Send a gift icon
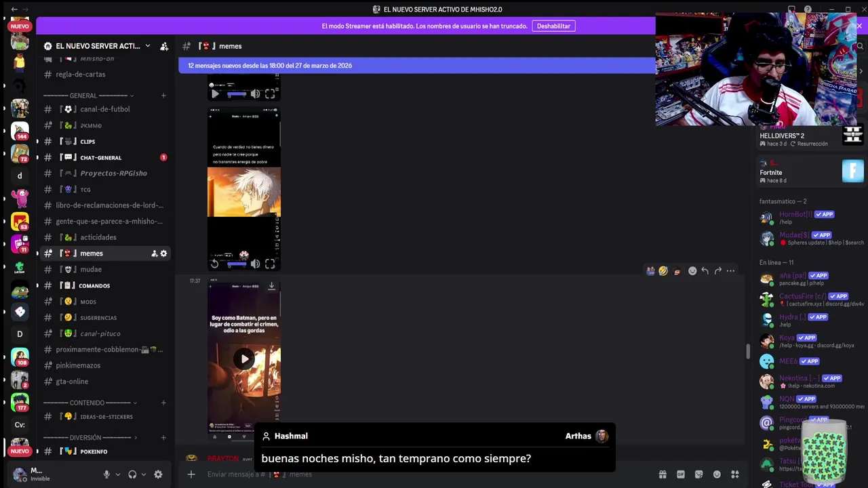Screen dimensions: 868x488 click(x=663, y=474)
